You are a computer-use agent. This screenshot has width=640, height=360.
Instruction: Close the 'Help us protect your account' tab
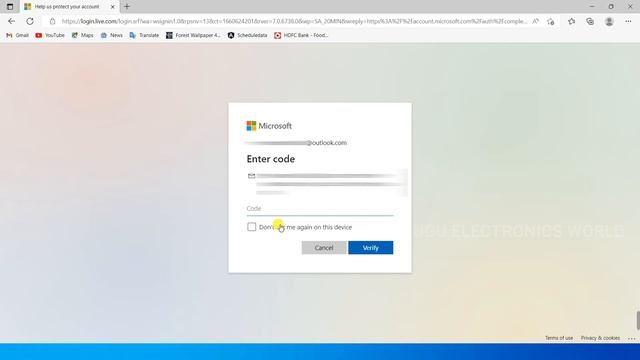tap(113, 7)
